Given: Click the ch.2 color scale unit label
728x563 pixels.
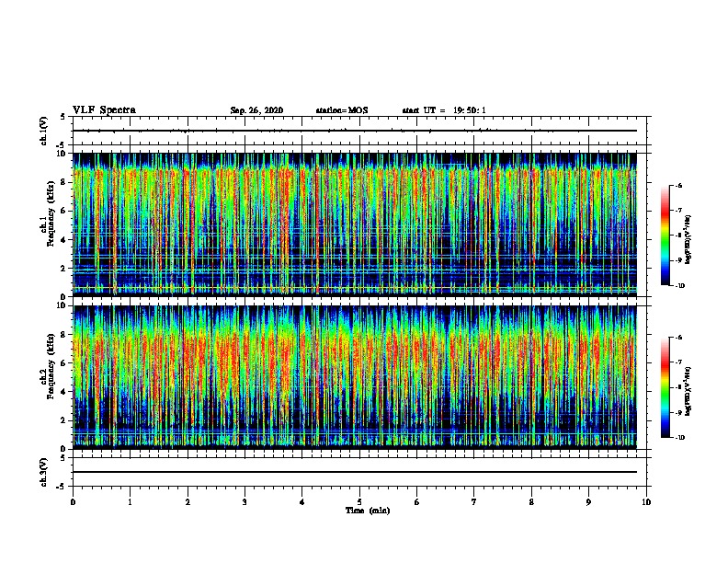Looking at the screenshot, I should click(x=688, y=391).
